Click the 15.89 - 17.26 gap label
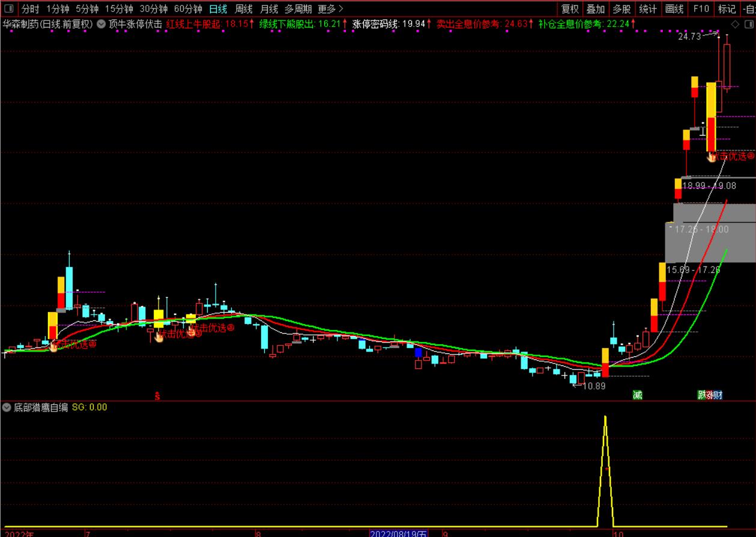 click(x=694, y=270)
